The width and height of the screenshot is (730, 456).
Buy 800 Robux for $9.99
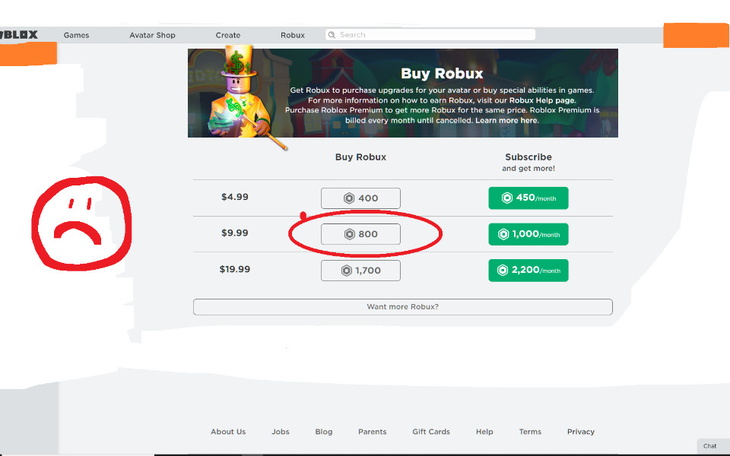(360, 234)
